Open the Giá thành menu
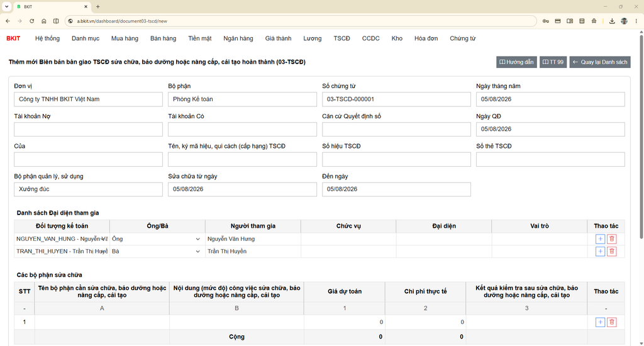The width and height of the screenshot is (644, 346). coord(278,38)
